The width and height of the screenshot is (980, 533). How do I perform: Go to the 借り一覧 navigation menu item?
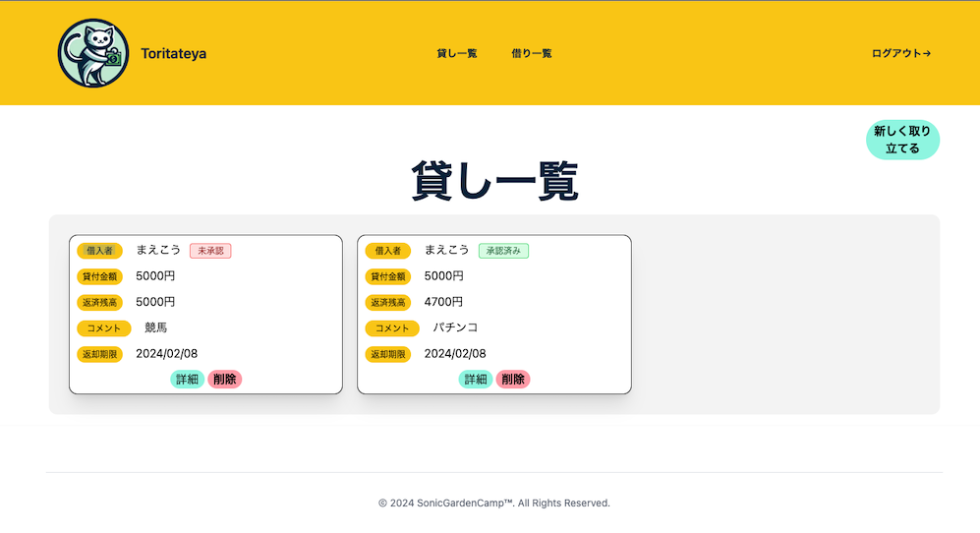[x=532, y=53]
